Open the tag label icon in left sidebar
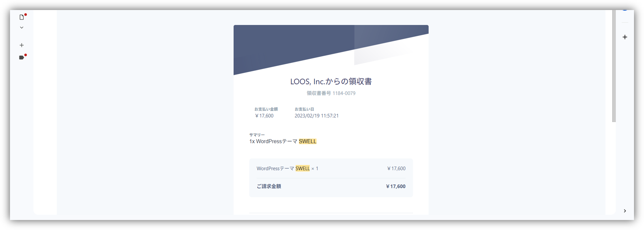This screenshot has height=230, width=644. point(22,57)
